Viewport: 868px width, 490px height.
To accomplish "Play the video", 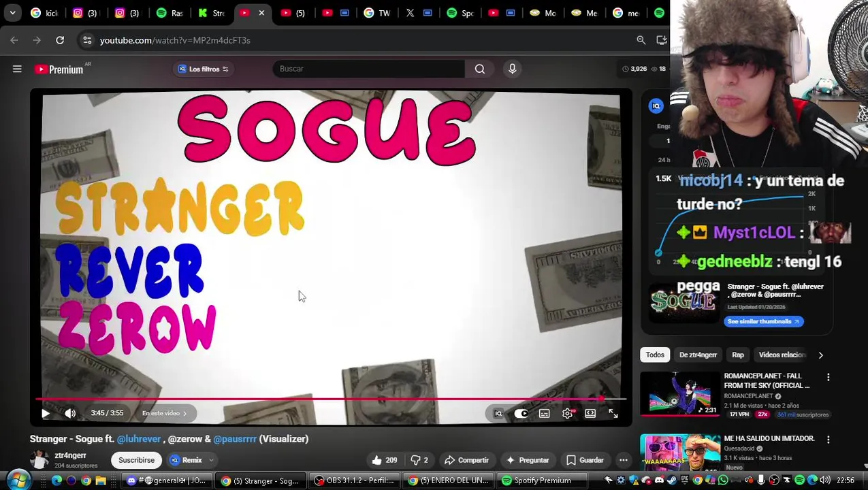I will [x=46, y=413].
